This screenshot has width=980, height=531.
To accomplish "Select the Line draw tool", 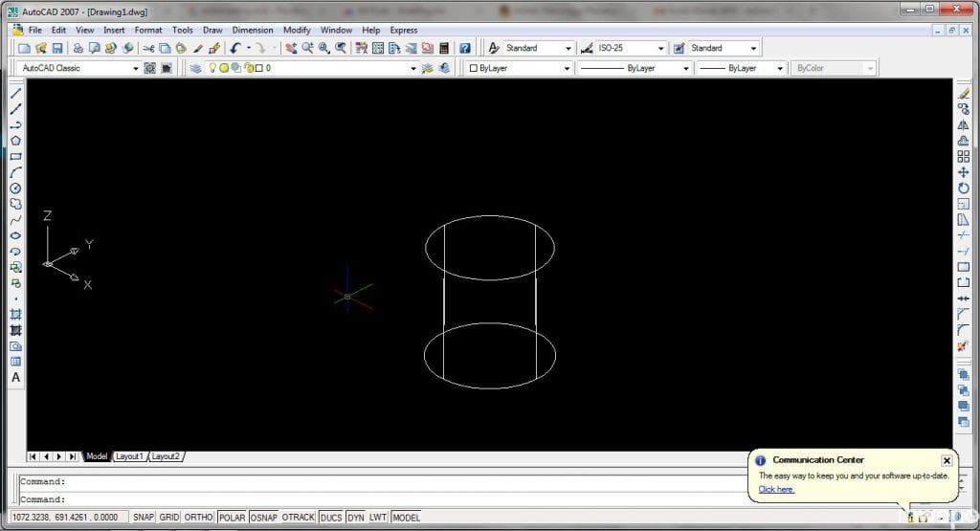I will click(15, 94).
